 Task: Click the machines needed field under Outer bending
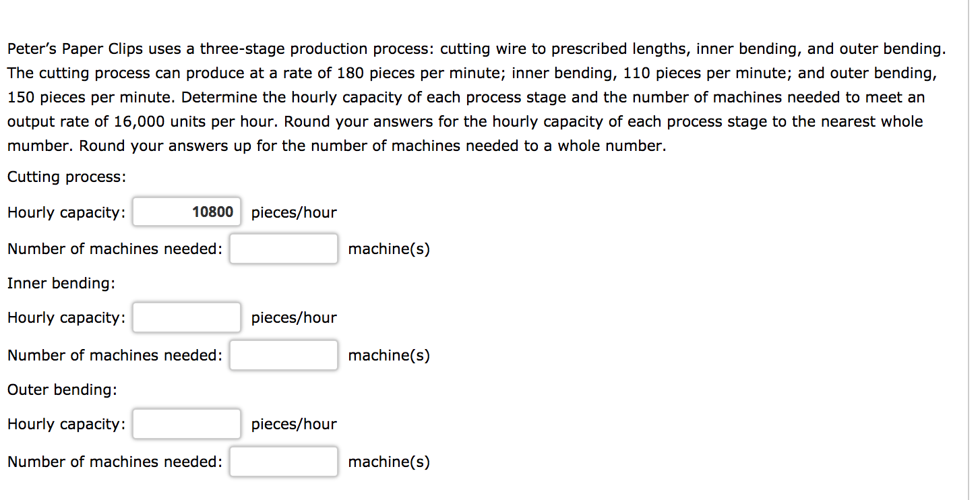tap(283, 461)
